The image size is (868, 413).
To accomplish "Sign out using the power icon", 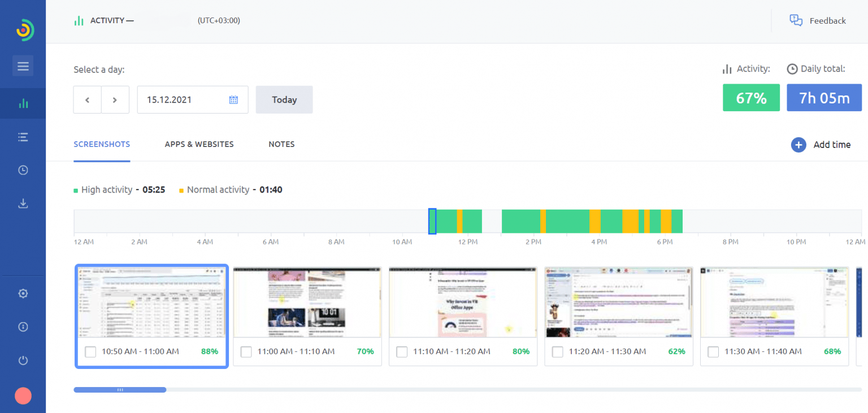I will pos(23,360).
